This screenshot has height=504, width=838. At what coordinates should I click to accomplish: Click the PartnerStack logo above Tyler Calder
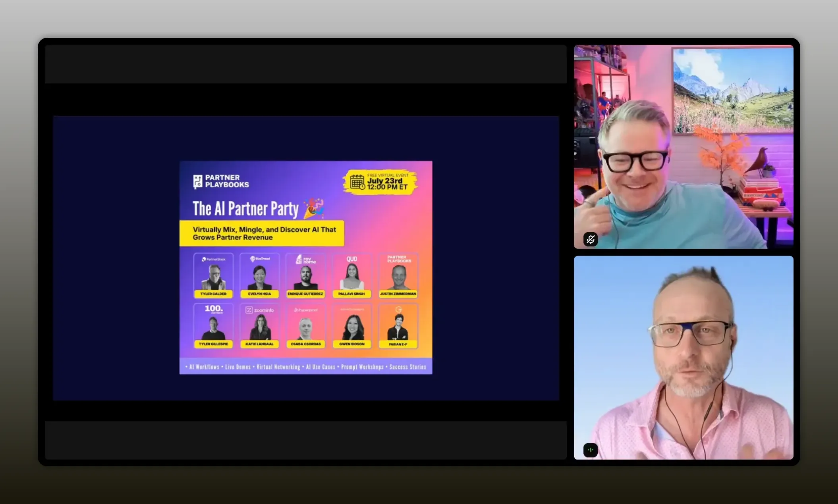[x=213, y=259]
